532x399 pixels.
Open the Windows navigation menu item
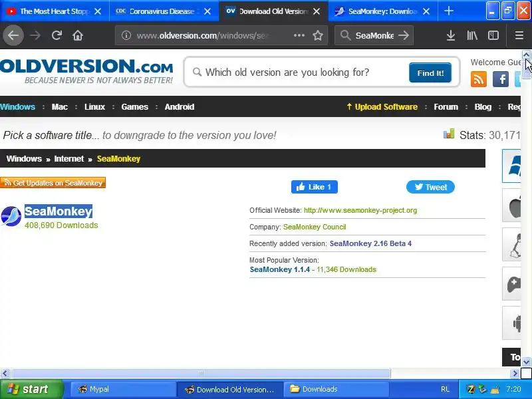click(18, 107)
